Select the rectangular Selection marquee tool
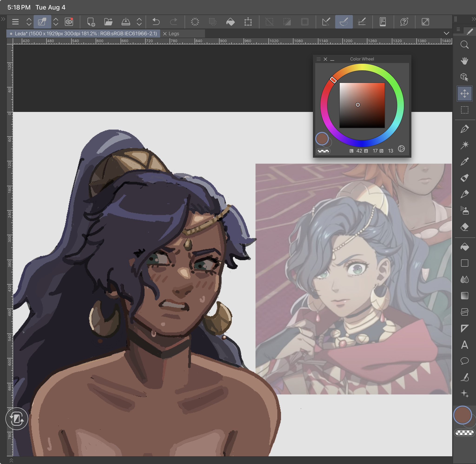Screen dimensions: 476x464 pos(465,110)
